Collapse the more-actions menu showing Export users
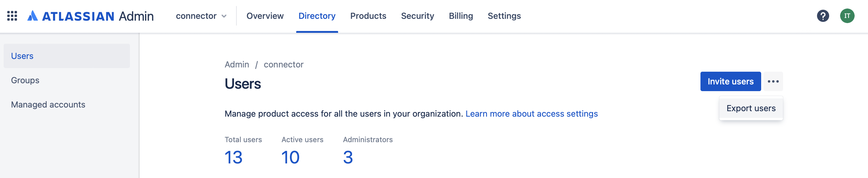The width and height of the screenshot is (868, 178). (773, 81)
